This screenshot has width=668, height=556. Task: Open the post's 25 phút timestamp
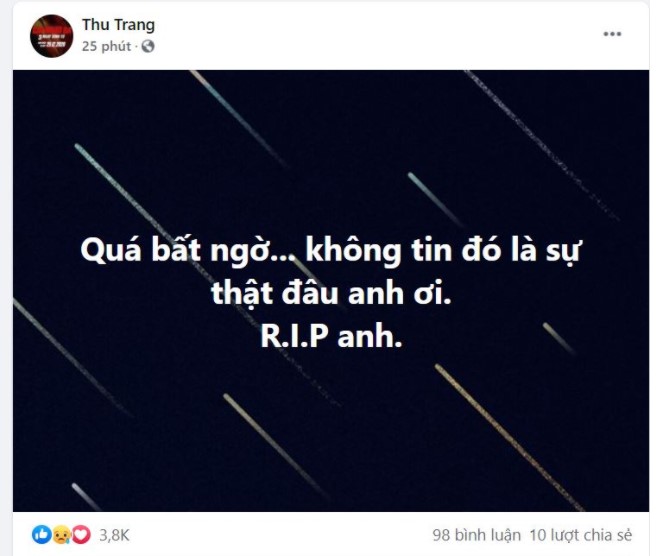[x=107, y=46]
